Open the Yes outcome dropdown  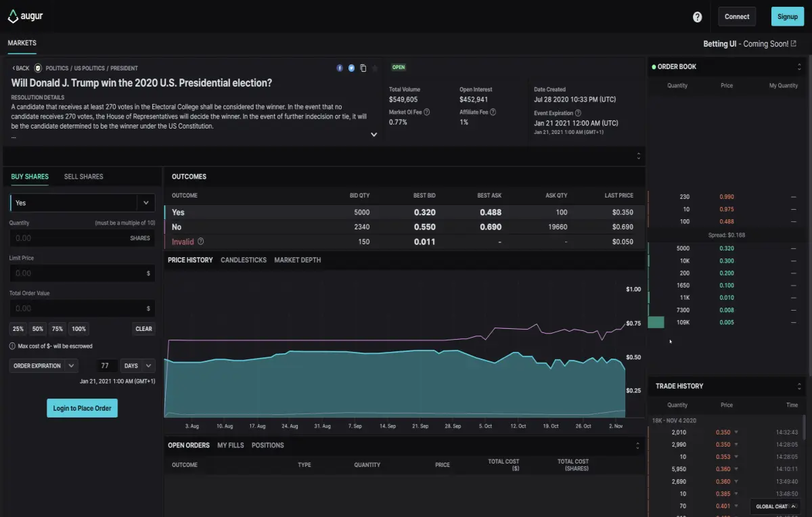click(x=83, y=203)
